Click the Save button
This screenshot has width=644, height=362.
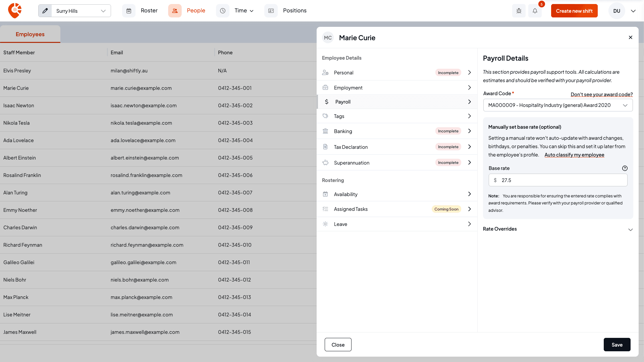click(x=617, y=345)
